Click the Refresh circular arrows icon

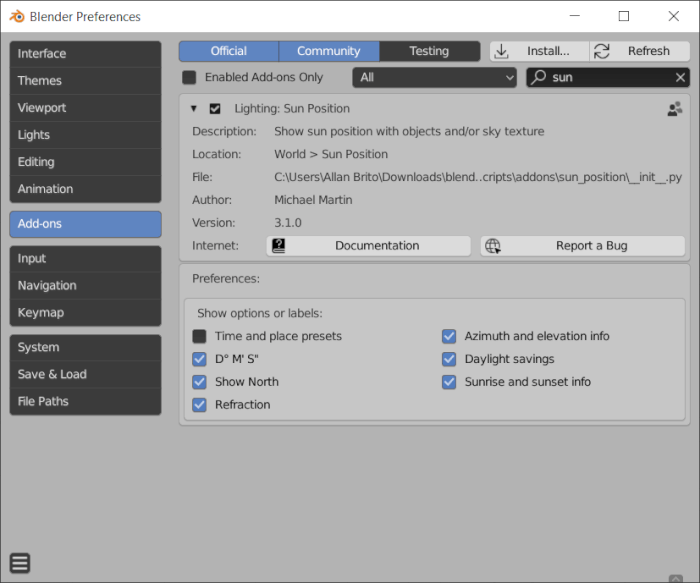(x=601, y=51)
